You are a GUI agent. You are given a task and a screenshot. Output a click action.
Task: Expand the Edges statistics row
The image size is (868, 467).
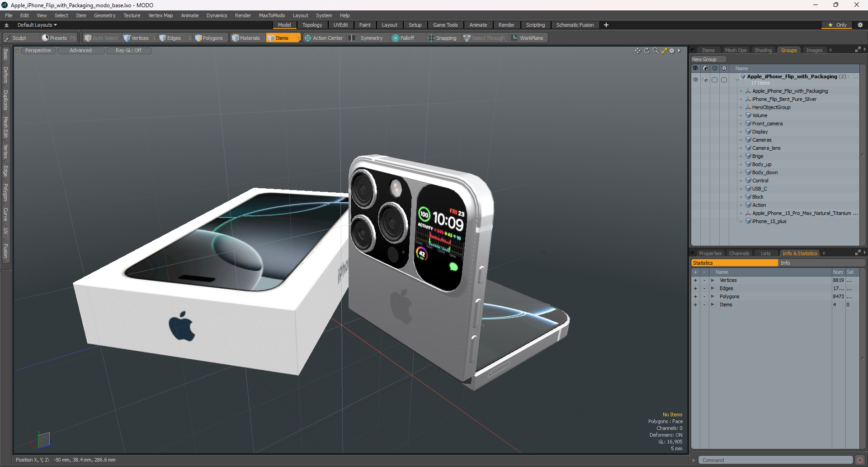[x=712, y=289]
